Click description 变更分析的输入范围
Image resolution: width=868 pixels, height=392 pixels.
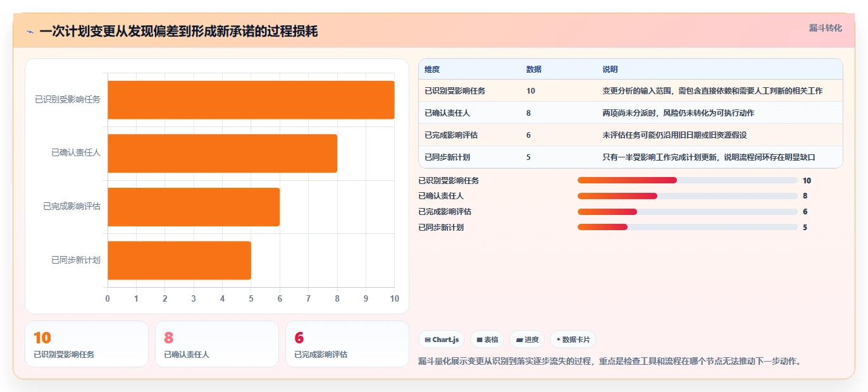point(712,91)
